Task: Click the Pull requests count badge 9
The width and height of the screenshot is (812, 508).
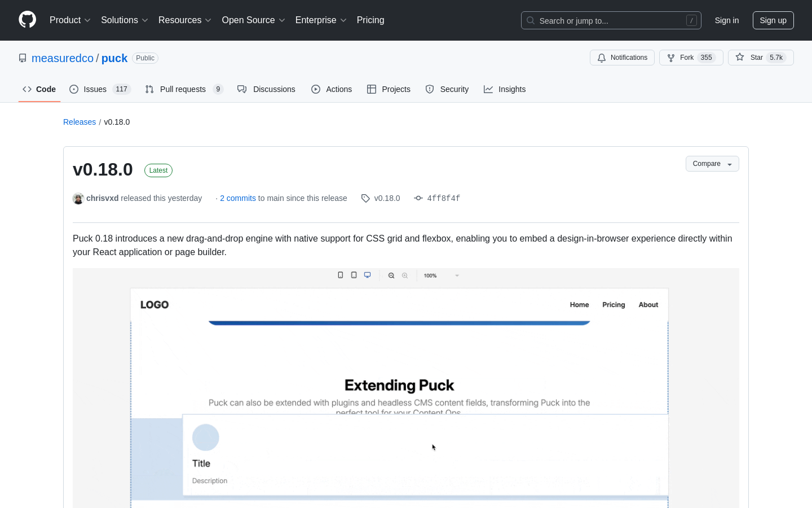Action: pos(218,89)
